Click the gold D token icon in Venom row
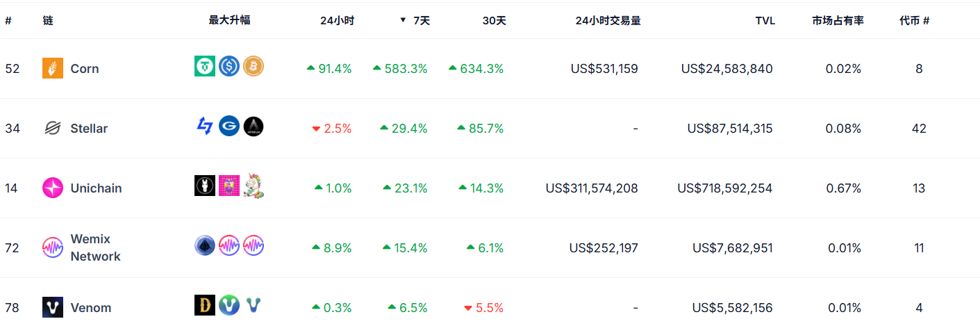980x335 pixels. coord(205,305)
